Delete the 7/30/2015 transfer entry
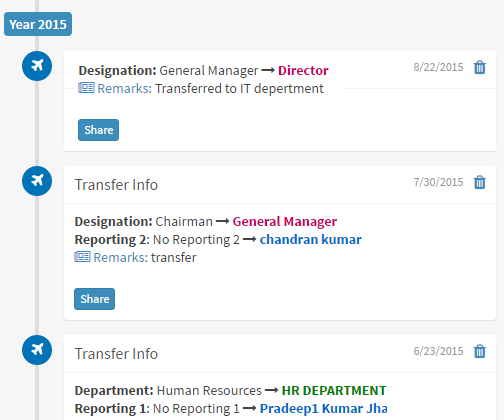Viewport: 504px width, 420px height. click(480, 182)
